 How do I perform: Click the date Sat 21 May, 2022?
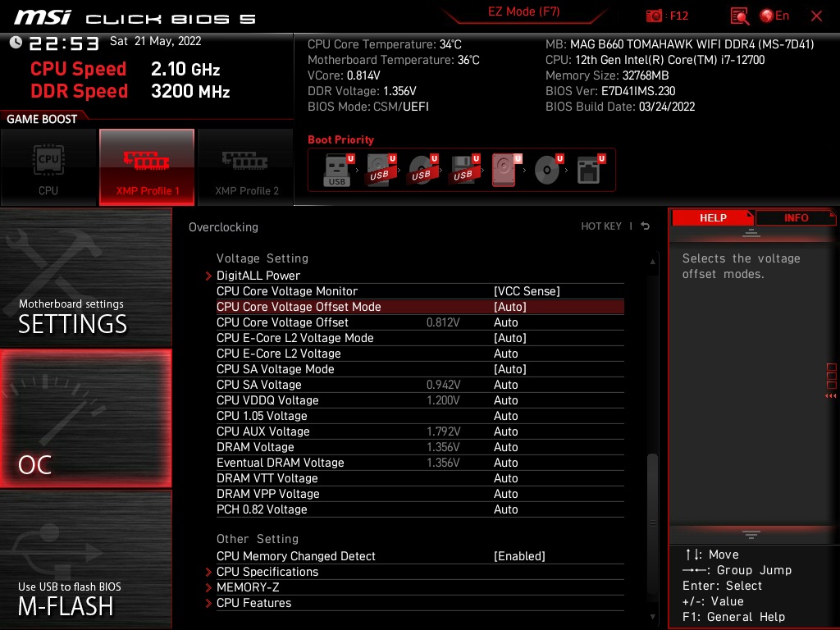point(155,41)
